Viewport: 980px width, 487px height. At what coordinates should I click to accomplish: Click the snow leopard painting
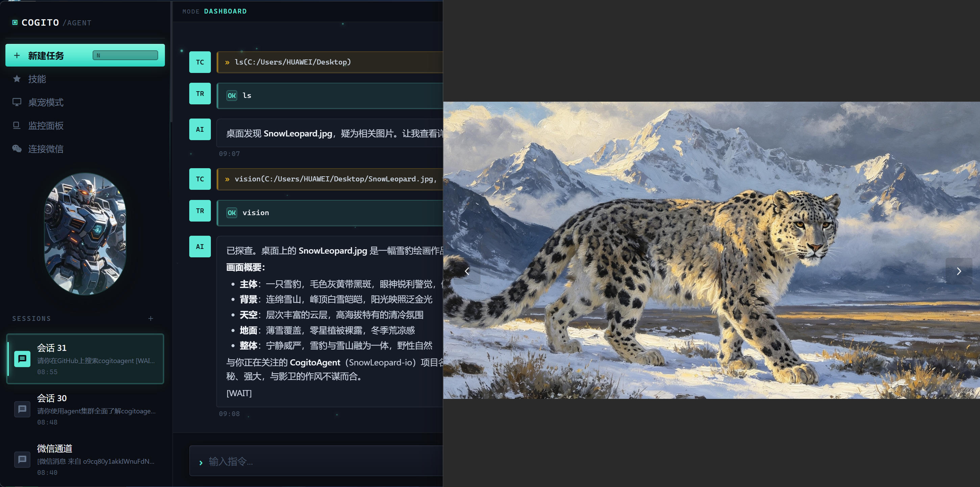click(711, 250)
